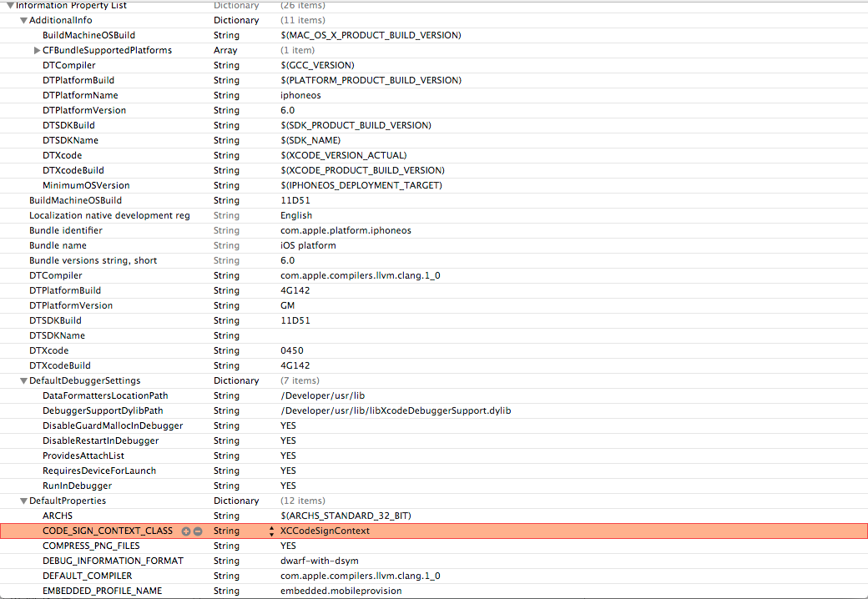Click the plus button on CODE_SIGN_CONTEXT_CLASS row
Viewport: 868px width, 599px height.
pyautogui.click(x=186, y=531)
